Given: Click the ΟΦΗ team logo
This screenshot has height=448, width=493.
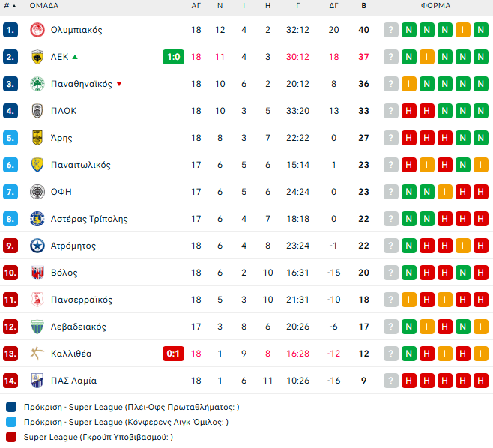Looking at the screenshot, I should click(37, 192).
